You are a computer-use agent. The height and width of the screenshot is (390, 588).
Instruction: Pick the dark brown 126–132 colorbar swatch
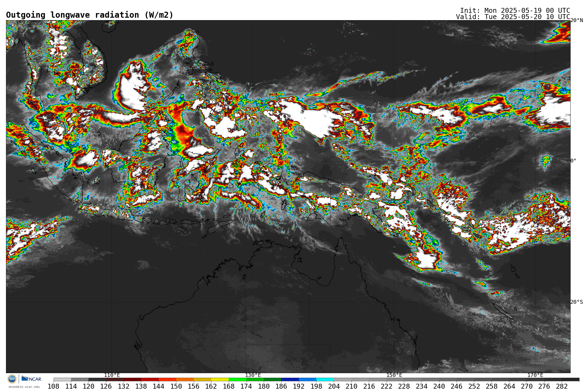[x=115, y=380]
